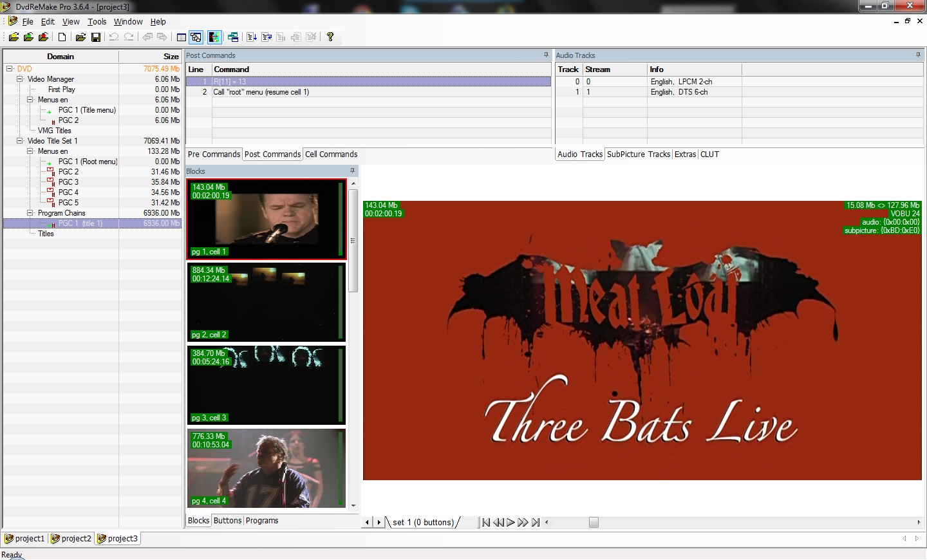Pin the Post Commands panel
927x560 pixels.
pyautogui.click(x=546, y=55)
